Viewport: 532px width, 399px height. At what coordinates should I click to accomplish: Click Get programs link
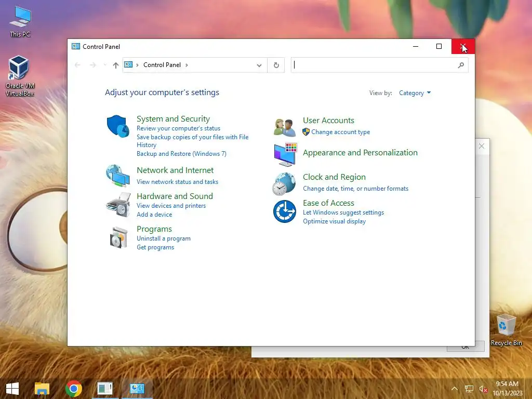pos(155,247)
